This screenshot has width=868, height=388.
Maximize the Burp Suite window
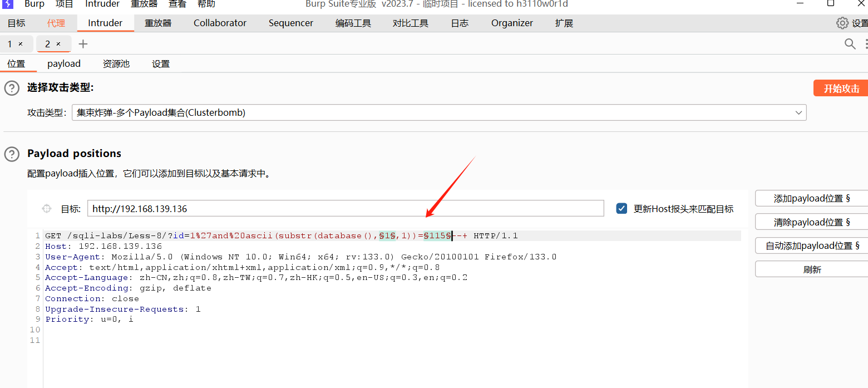(x=830, y=3)
